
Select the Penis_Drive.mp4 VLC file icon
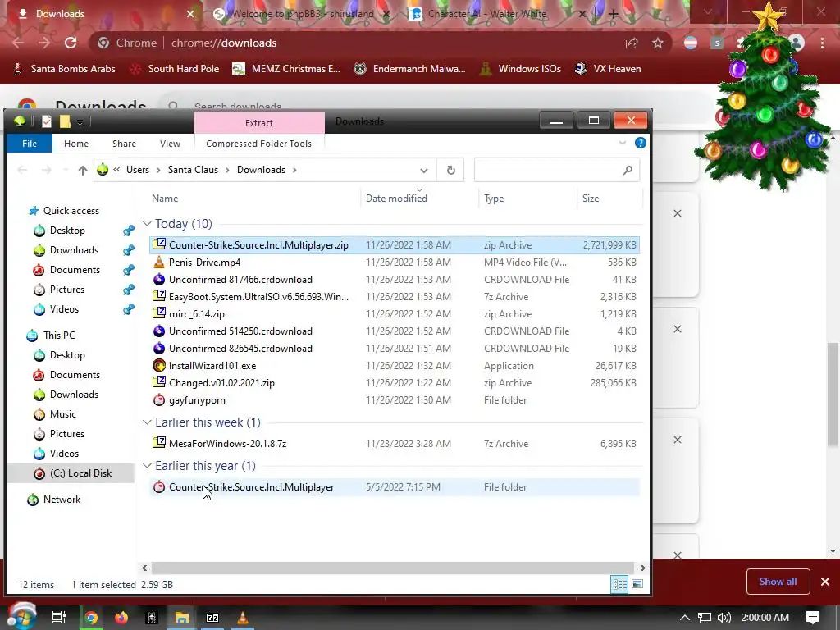click(158, 262)
